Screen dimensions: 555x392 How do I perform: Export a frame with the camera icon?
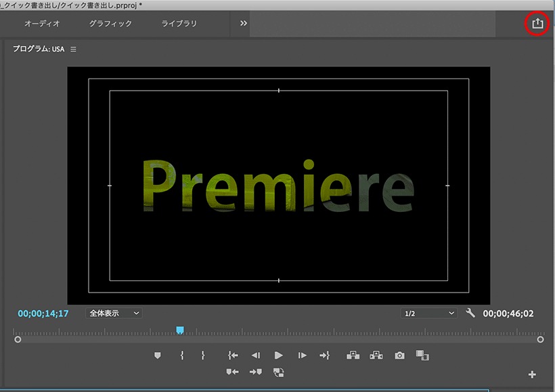pos(399,355)
